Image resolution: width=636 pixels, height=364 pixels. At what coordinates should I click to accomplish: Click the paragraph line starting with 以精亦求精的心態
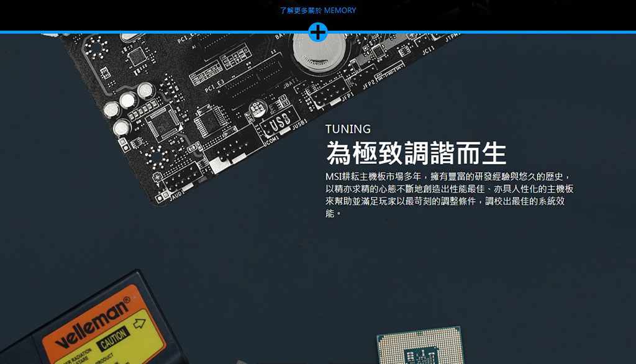pos(450,189)
